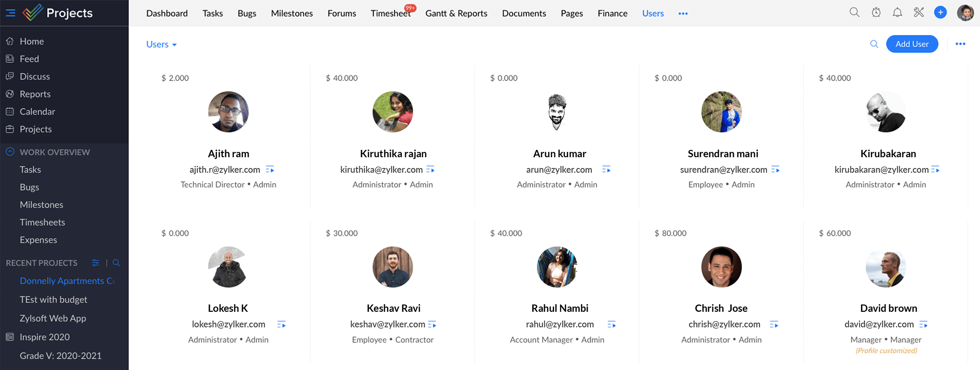Open the notifications bell
The width and height of the screenshot is (980, 370).
coord(897,13)
